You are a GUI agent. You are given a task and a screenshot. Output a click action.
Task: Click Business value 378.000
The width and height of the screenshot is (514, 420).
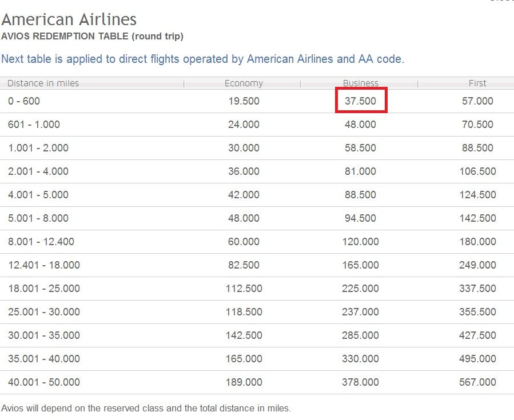click(360, 382)
